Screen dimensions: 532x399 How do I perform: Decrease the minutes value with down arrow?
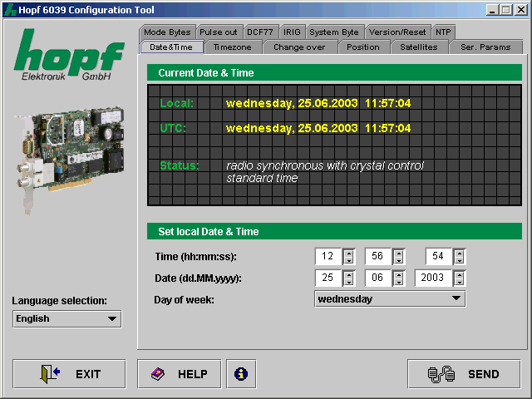pyautogui.click(x=399, y=260)
